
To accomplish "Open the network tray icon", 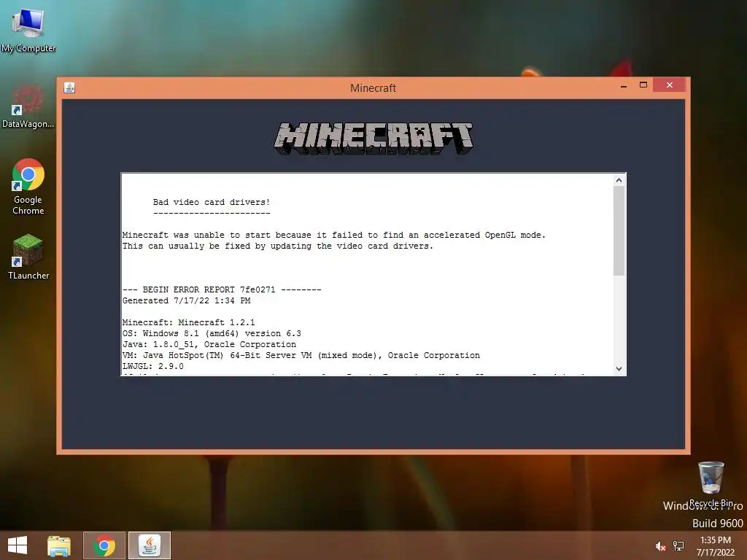I will 678,546.
